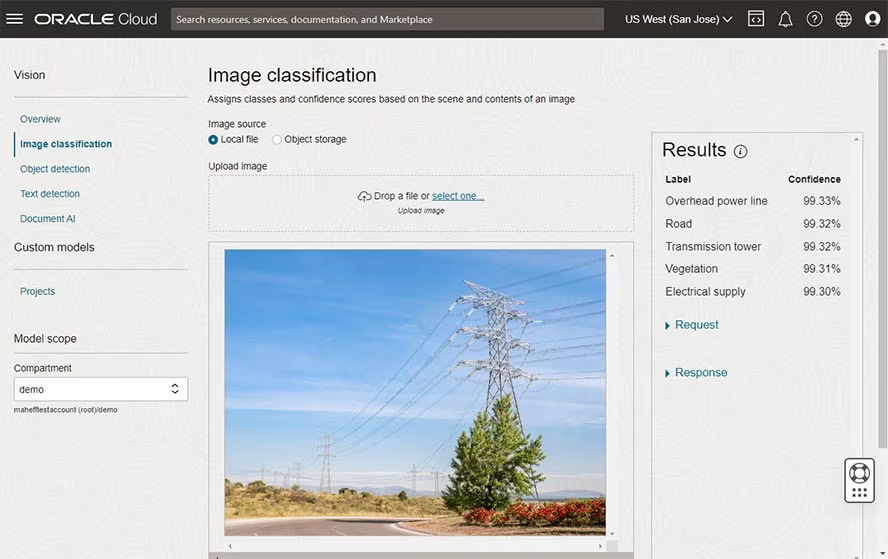
Task: Open the user profile avatar
Action: point(872,19)
